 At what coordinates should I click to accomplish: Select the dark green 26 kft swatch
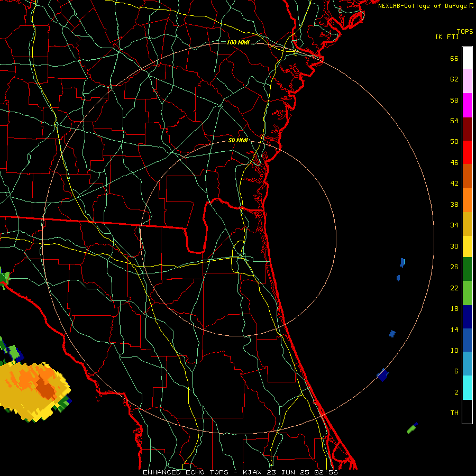[x=467, y=269]
